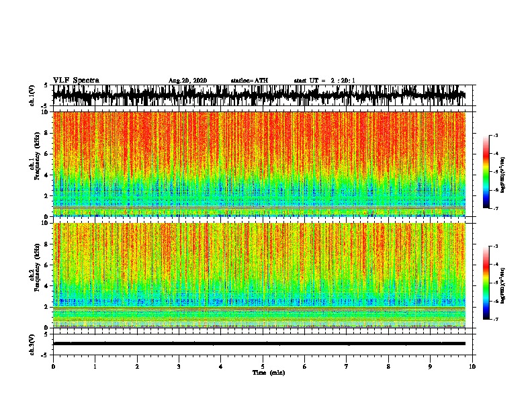Image resolution: width=532 pixels, height=411 pixels.
Task: Click the time axis tick label '10'
Action: pyautogui.click(x=472, y=367)
